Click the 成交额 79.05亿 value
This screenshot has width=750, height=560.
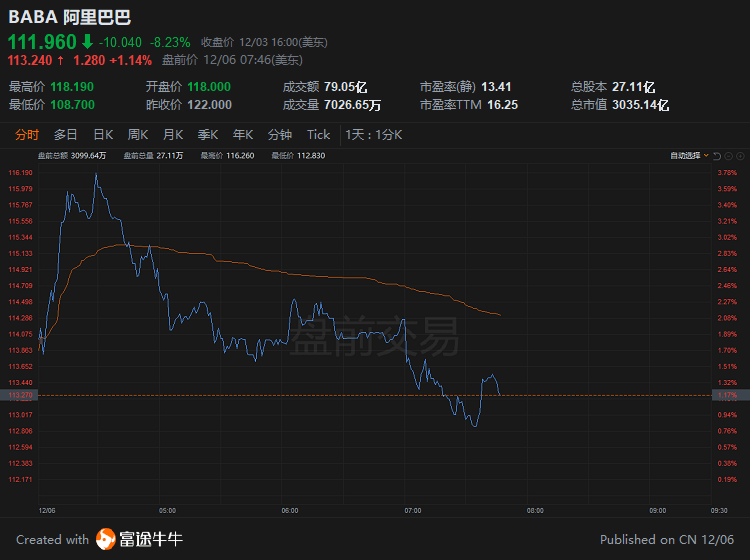[345, 87]
